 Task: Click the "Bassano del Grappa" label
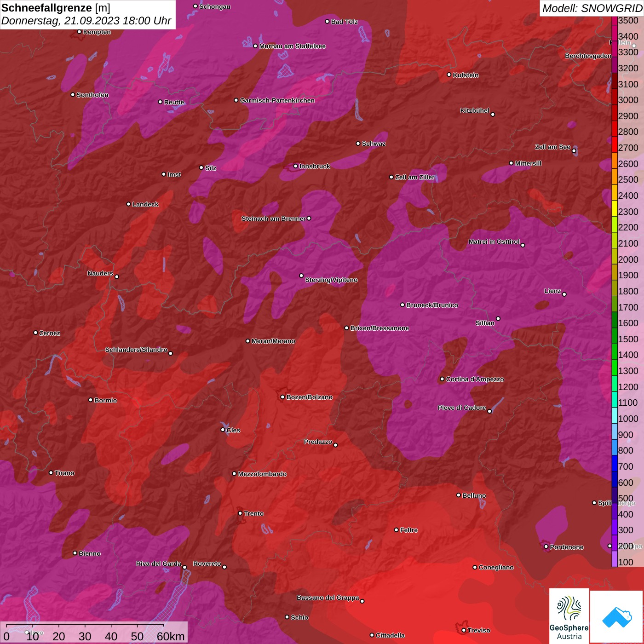[x=328, y=598]
